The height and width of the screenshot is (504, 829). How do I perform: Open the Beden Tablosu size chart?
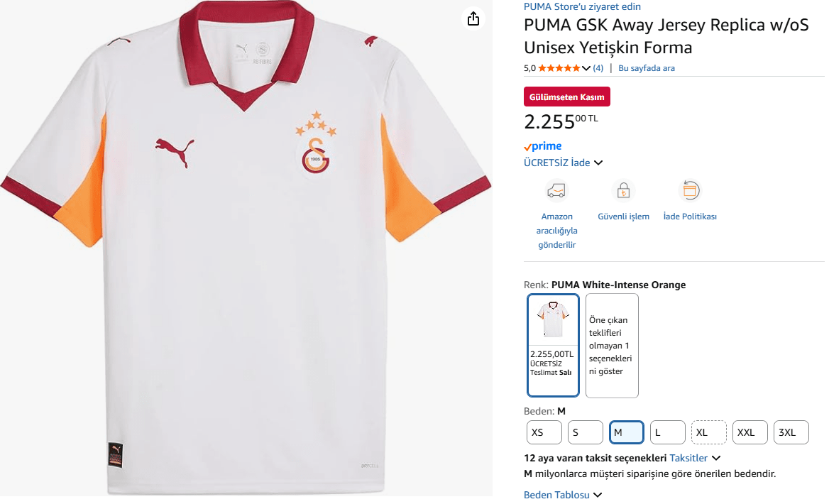[563, 495]
